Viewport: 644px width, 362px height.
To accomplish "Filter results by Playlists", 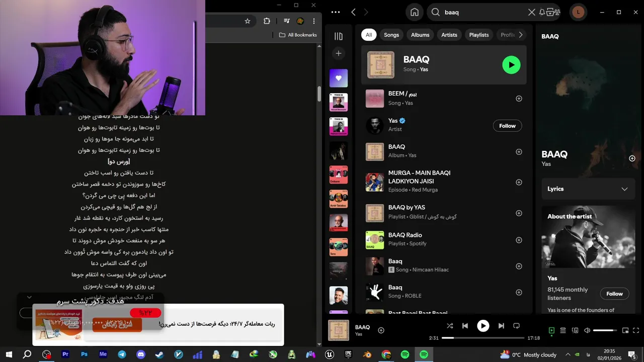I will [x=479, y=35].
